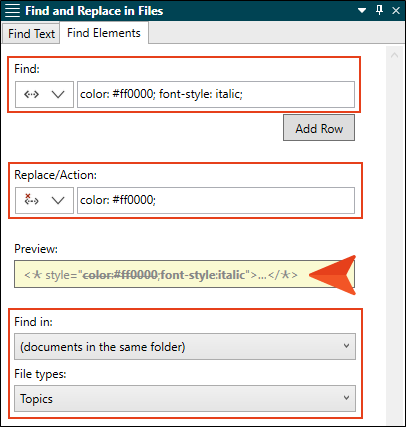The image size is (406, 427).
Task: Click the Find in dropdown arrow
Action: pos(347,346)
